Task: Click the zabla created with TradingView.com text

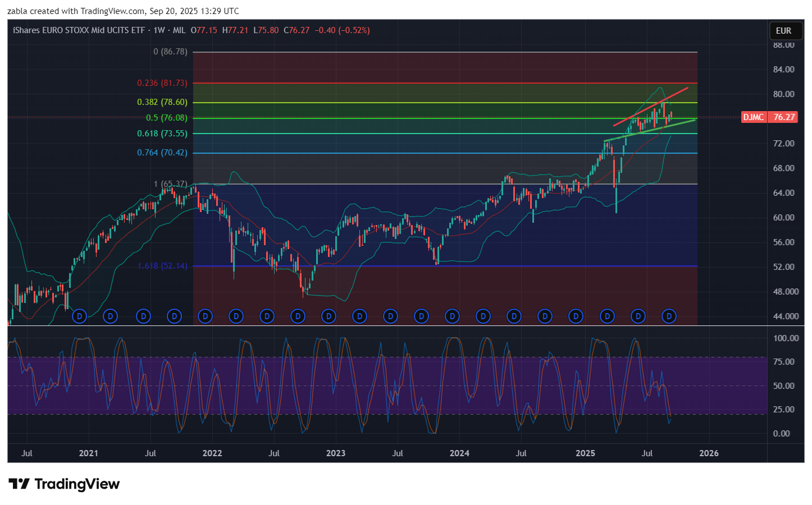Action: (123, 11)
